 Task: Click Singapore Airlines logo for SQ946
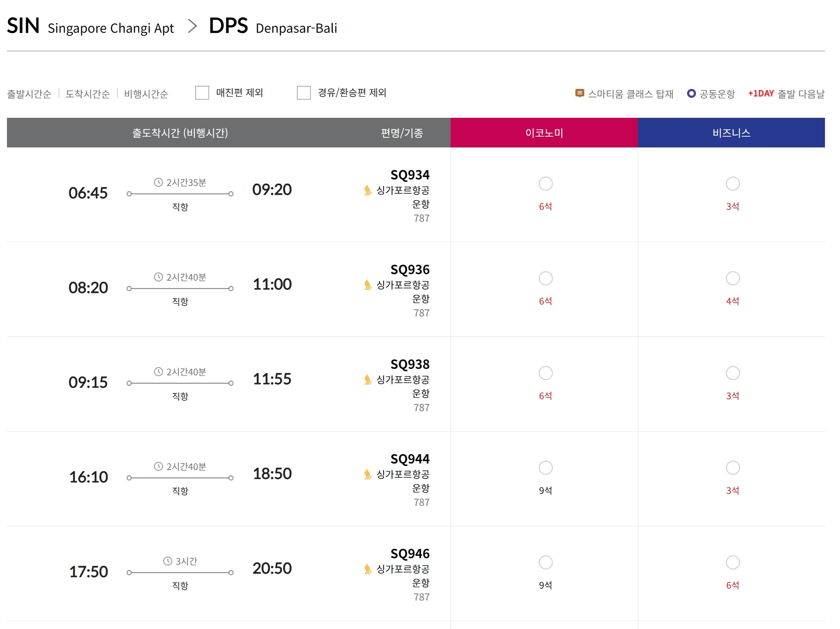pyautogui.click(x=367, y=569)
